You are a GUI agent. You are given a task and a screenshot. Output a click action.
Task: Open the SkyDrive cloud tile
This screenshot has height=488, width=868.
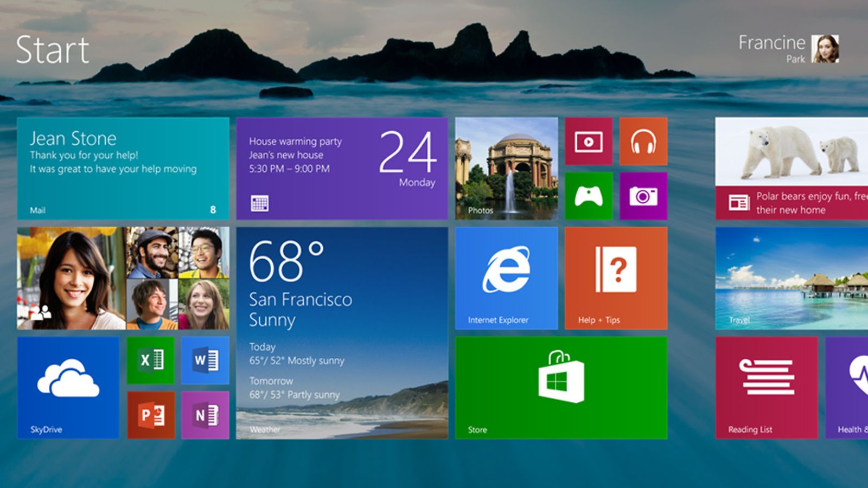(x=68, y=388)
